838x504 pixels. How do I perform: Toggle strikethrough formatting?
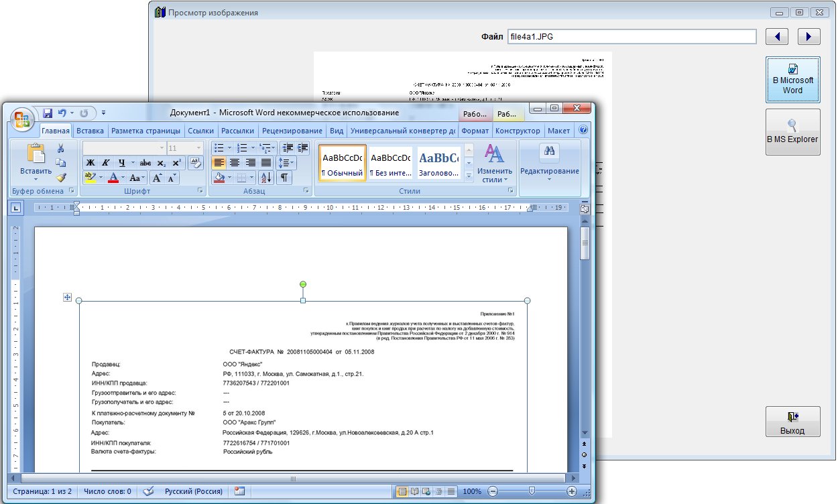tap(145, 163)
